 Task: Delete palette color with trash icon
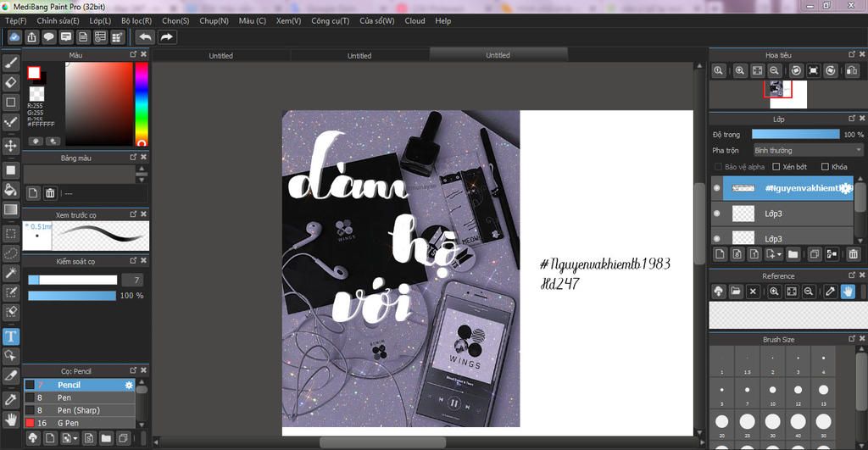pyautogui.click(x=50, y=193)
